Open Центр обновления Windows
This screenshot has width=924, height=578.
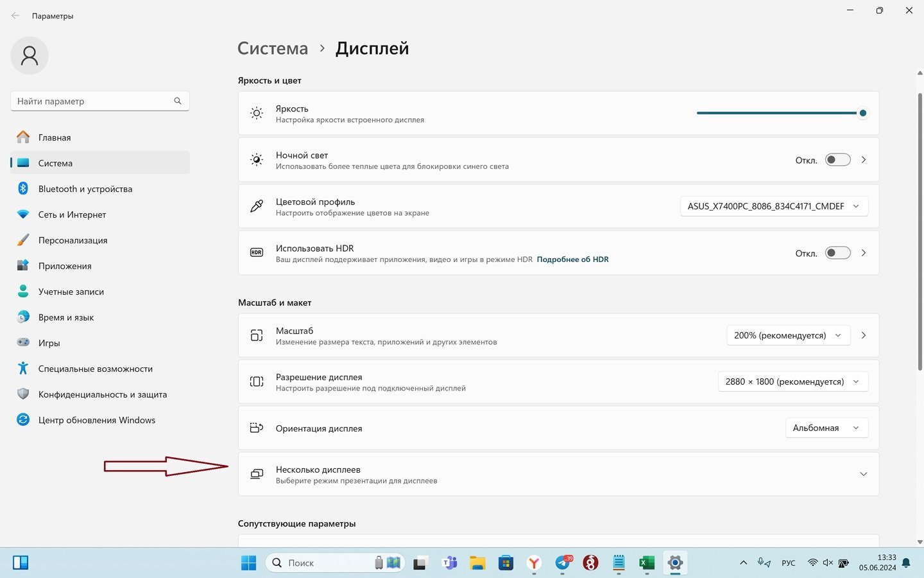click(x=100, y=420)
